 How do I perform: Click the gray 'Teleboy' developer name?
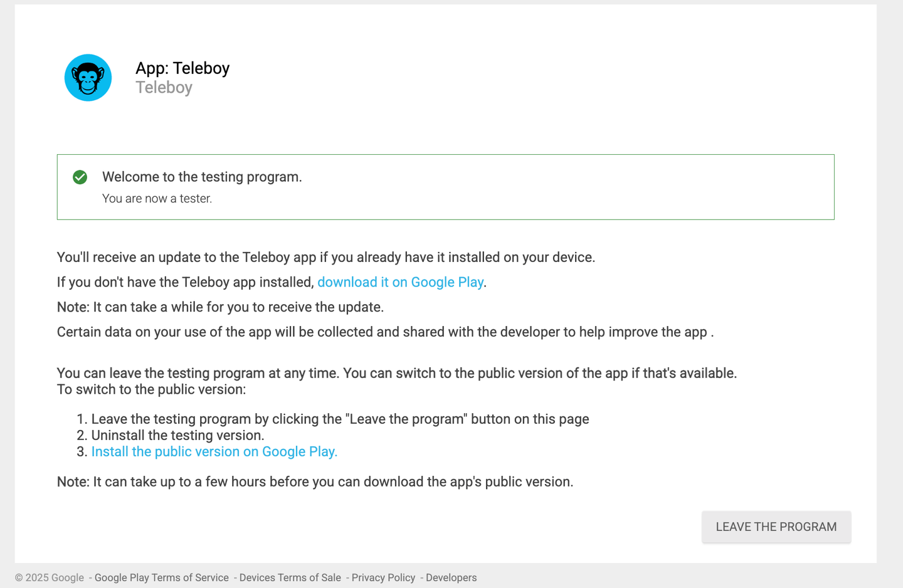click(x=164, y=87)
